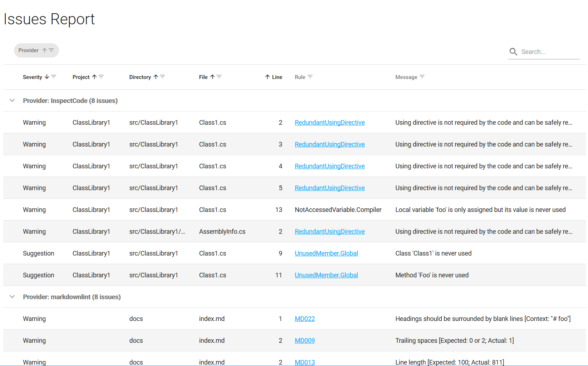Open the Project column filter icon
588x366 pixels.
click(x=101, y=77)
